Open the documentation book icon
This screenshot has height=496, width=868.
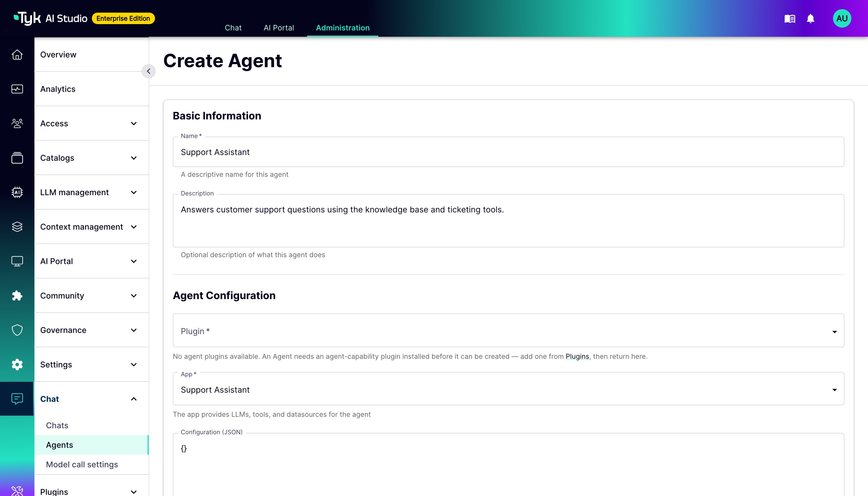[790, 18]
